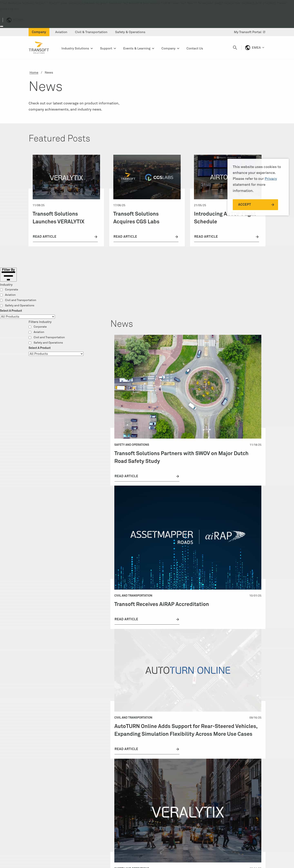Click arrow icon on SWOV Read Article
Viewport: 294px width, 868px height.
[x=177, y=476]
